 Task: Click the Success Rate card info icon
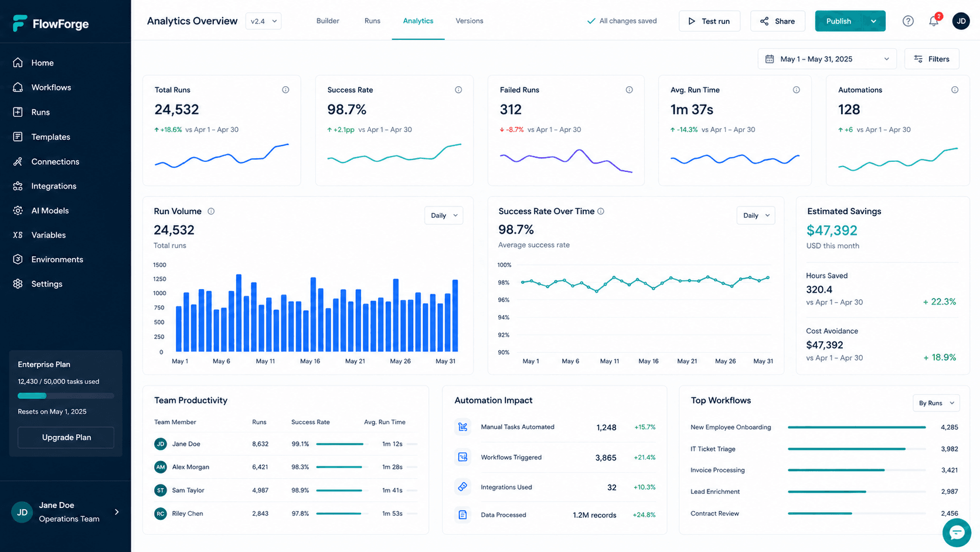(458, 90)
